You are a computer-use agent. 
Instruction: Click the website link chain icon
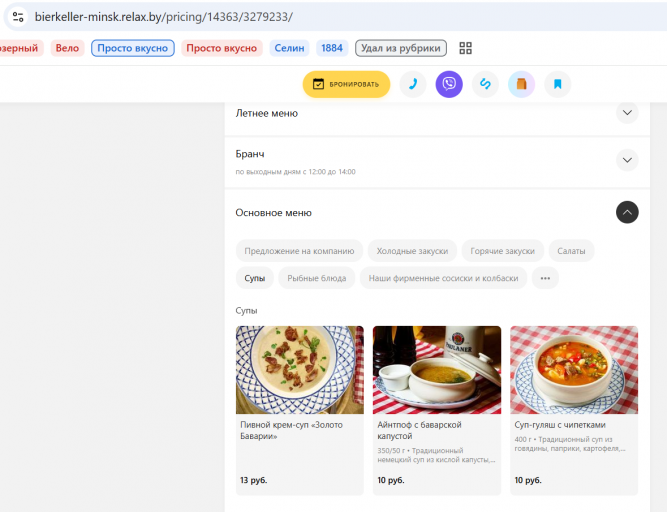[x=485, y=84]
